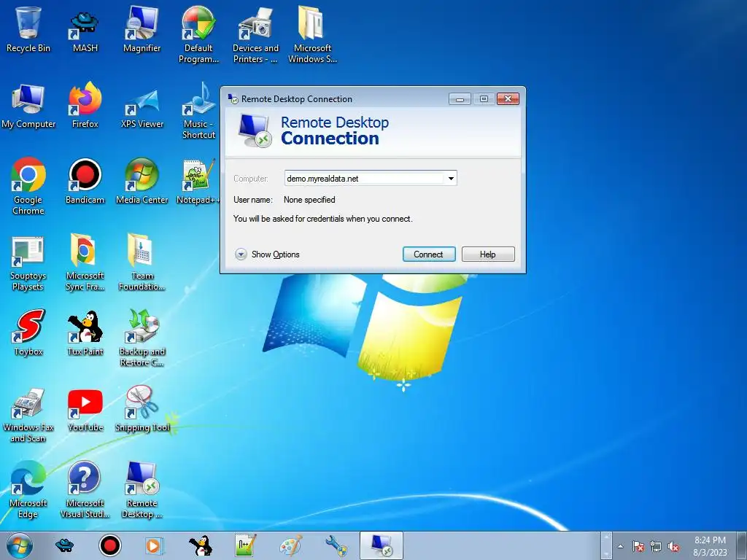The image size is (747, 560).
Task: Click the Help button in the dialog
Action: pos(488,254)
